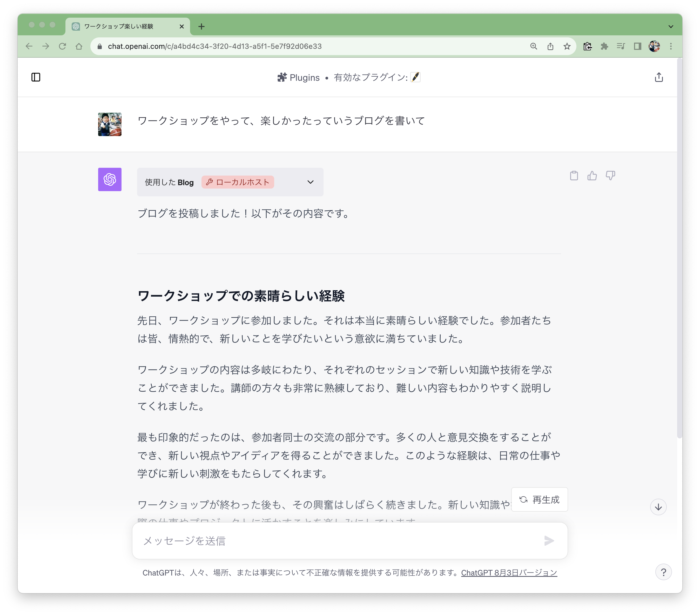Click the 再生成 regenerate button

coord(539,499)
